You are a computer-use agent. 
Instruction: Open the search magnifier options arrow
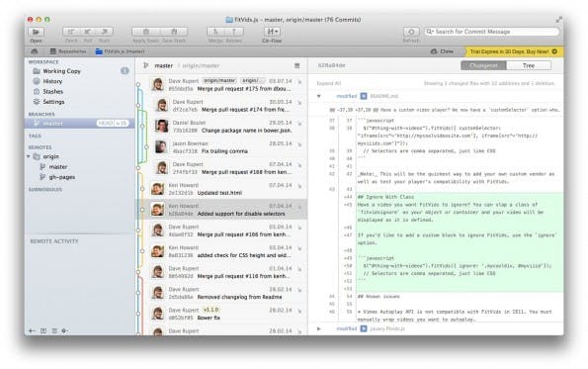click(x=430, y=32)
